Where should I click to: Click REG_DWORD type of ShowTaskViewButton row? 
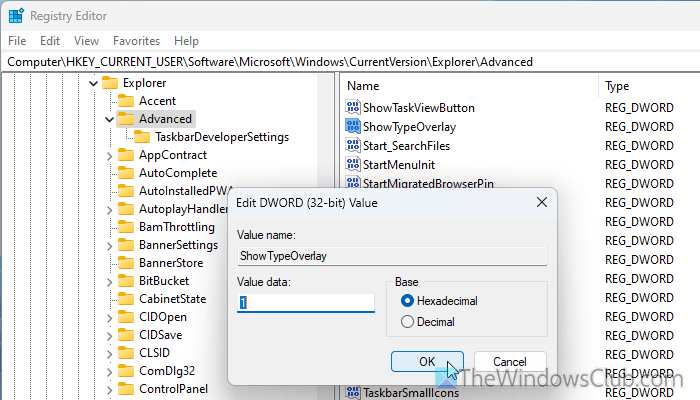click(x=639, y=108)
